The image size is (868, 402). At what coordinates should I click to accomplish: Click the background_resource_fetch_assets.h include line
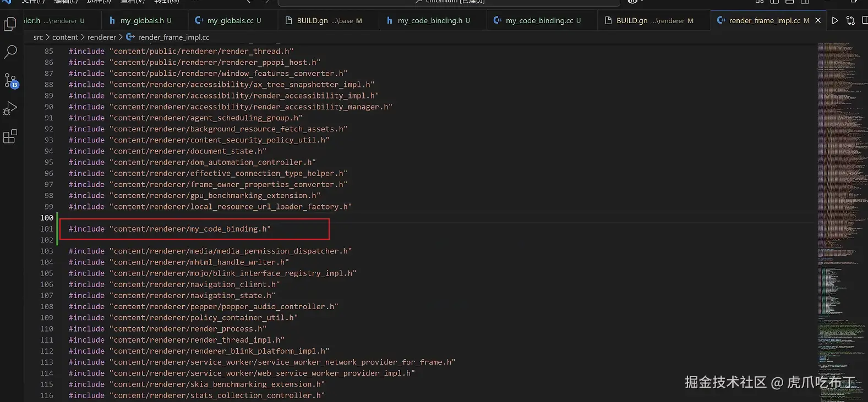point(208,129)
